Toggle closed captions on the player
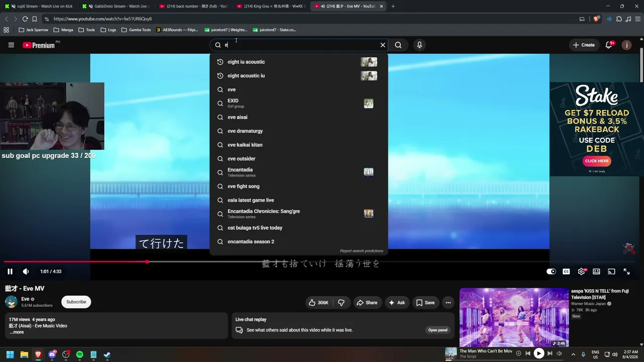 click(567, 271)
